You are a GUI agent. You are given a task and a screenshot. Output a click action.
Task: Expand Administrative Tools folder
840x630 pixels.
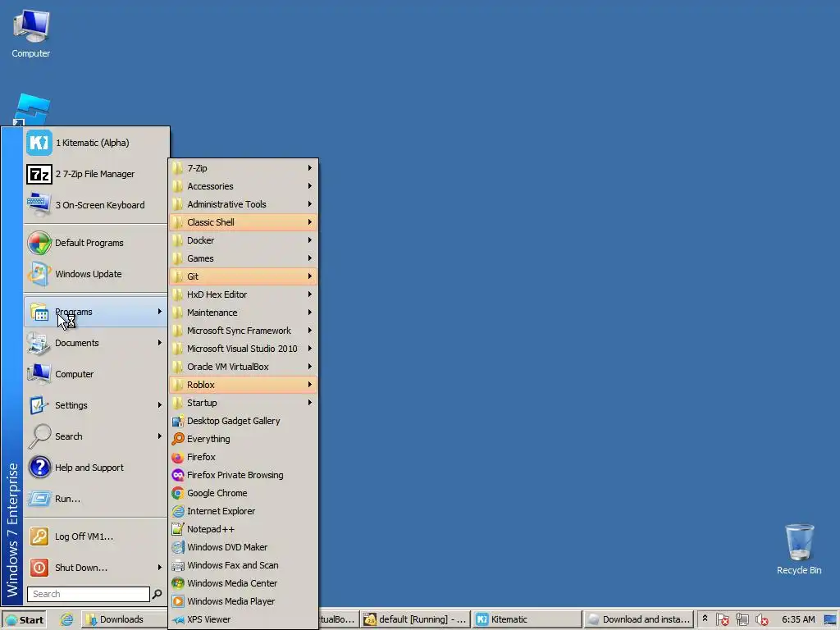pyautogui.click(x=243, y=204)
